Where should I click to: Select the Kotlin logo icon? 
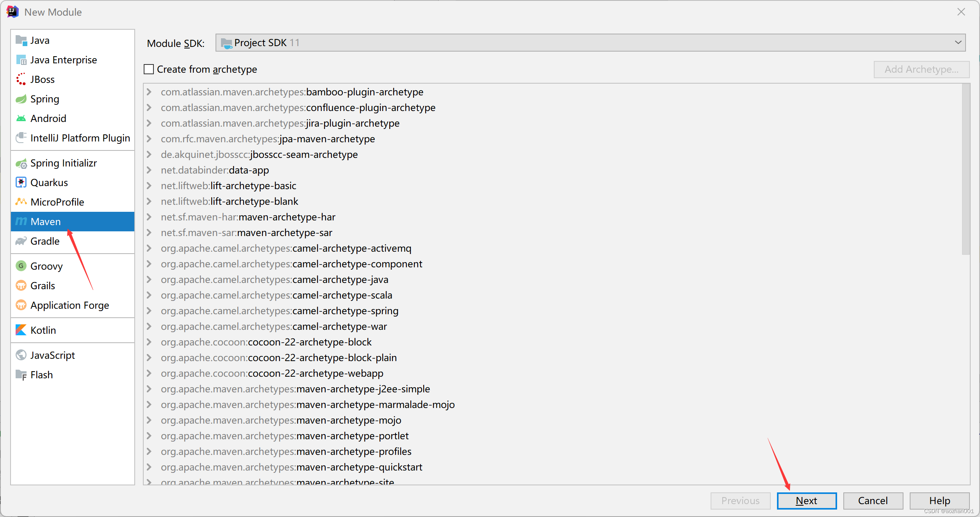(21, 330)
